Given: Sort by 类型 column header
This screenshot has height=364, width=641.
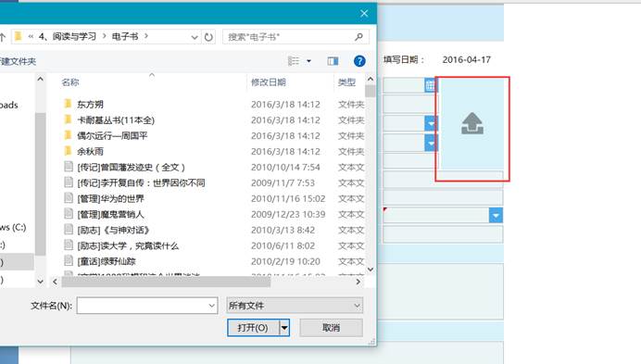Looking at the screenshot, I should [x=346, y=82].
